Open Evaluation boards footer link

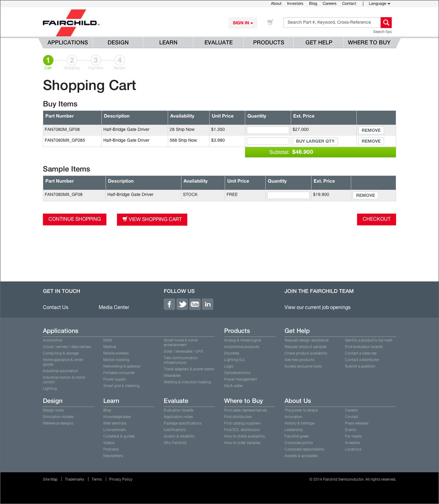point(179,410)
